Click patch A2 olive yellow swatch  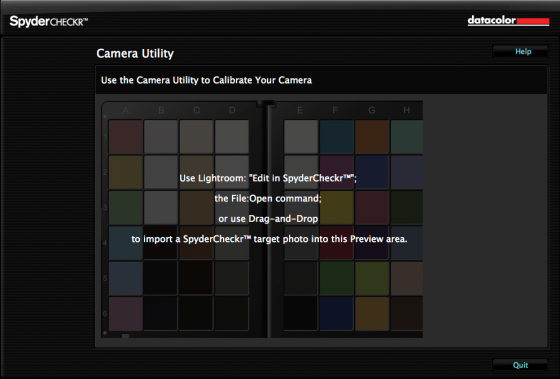pos(125,172)
